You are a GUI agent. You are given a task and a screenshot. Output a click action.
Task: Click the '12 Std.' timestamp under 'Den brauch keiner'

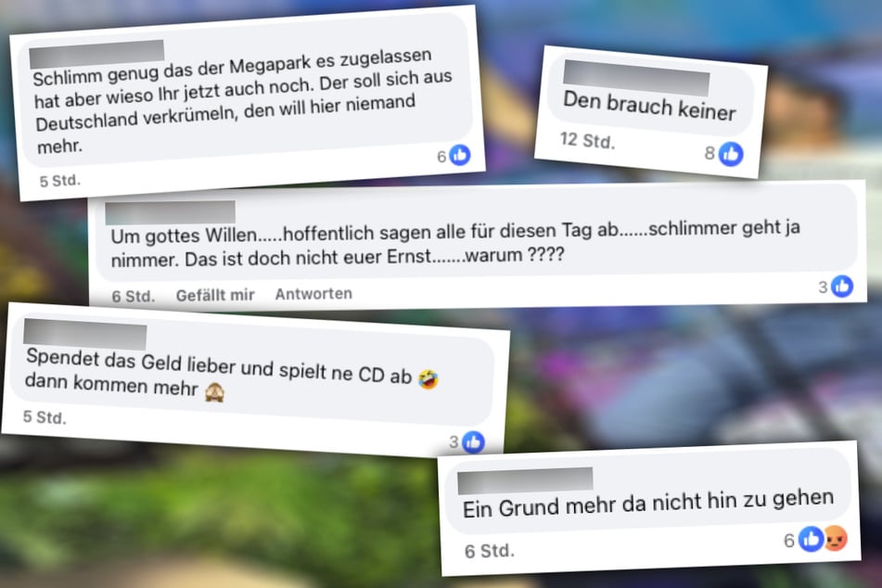pos(587,140)
